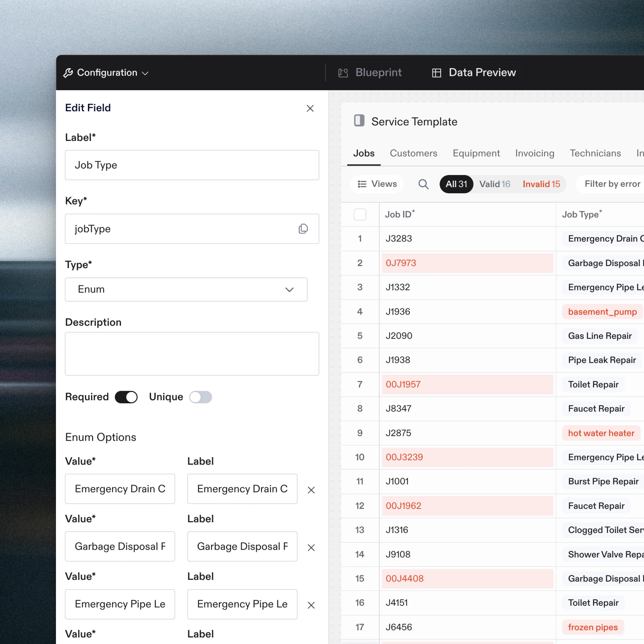Expand the Configuration dropdown chevron

[145, 73]
